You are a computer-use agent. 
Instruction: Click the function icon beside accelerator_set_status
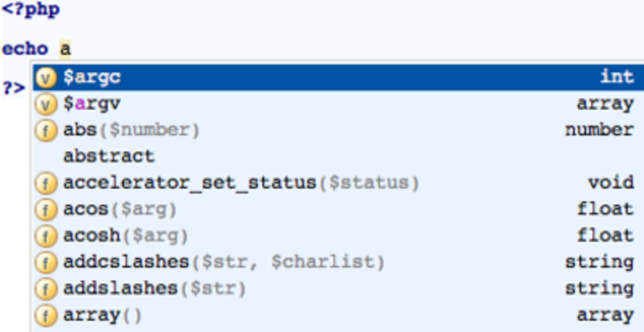47,183
